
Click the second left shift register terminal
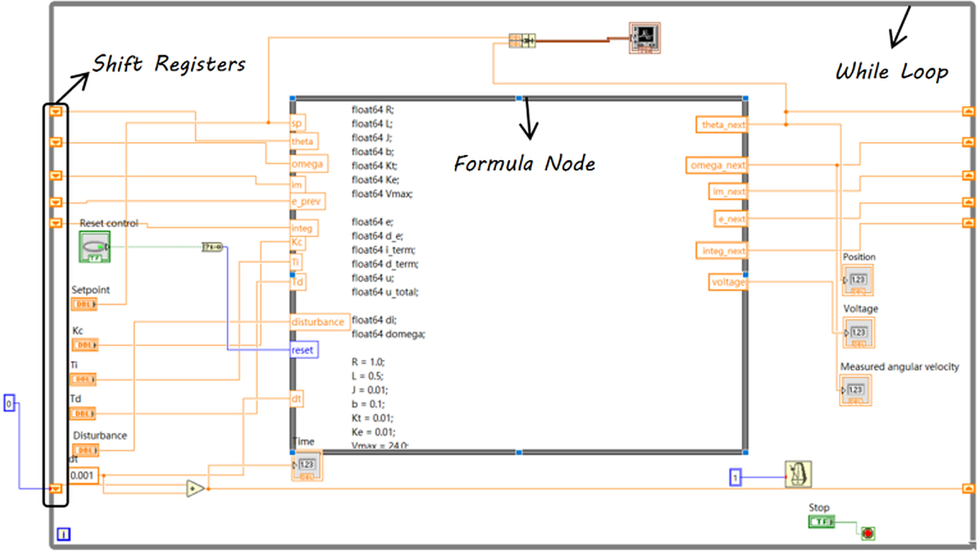tap(56, 142)
